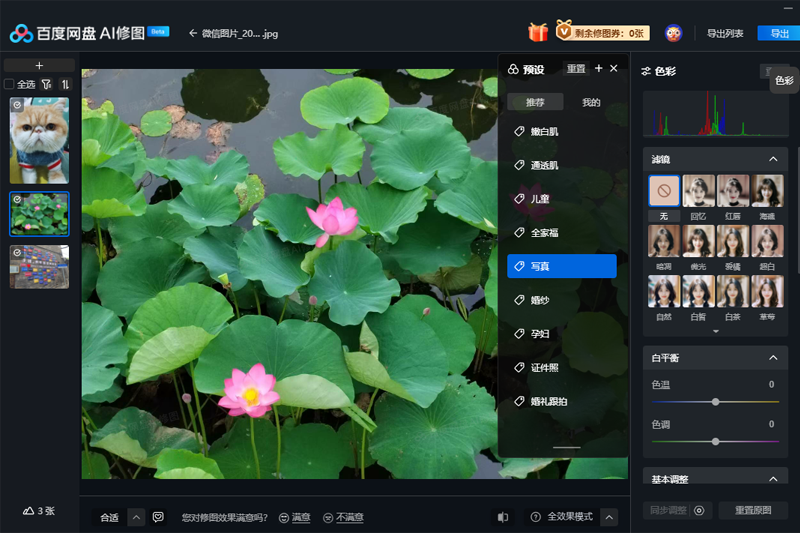This screenshot has width=800, height=533.
Task: Click the sort order icon beside filter
Action: click(x=65, y=85)
